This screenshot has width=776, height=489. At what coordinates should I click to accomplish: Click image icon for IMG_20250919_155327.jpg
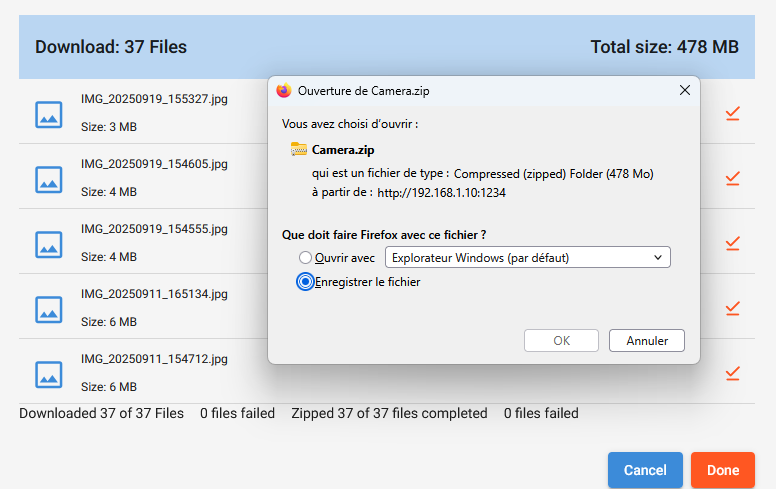pos(49,114)
